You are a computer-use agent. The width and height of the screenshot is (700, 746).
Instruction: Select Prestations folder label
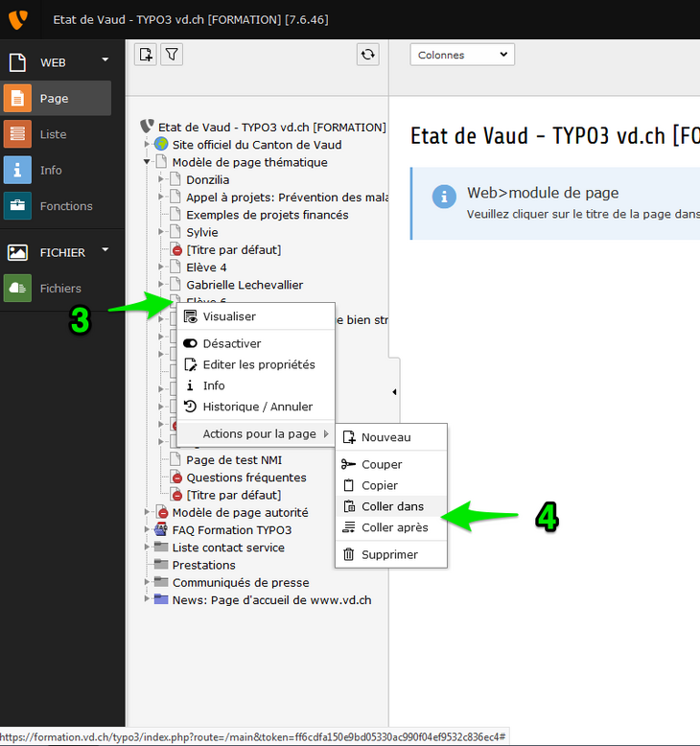pyautogui.click(x=203, y=565)
